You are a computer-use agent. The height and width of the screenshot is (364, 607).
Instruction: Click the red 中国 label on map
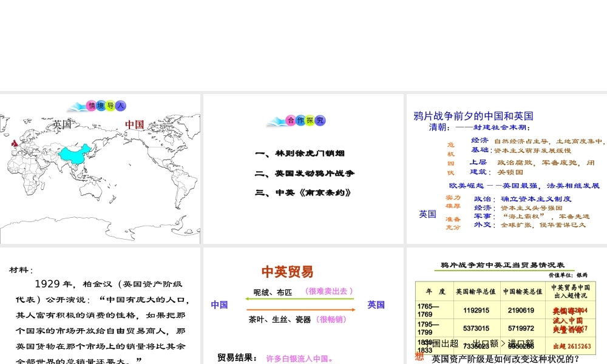(x=134, y=124)
